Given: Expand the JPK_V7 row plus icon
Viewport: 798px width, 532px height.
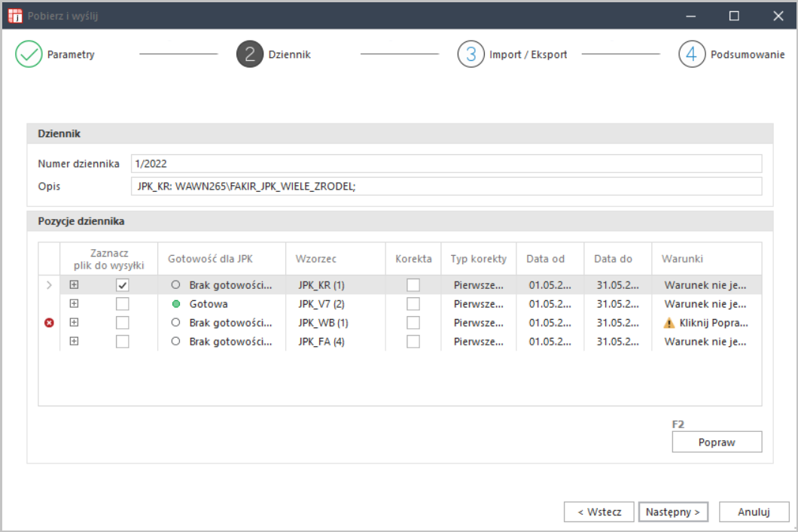Looking at the screenshot, I should point(74,304).
